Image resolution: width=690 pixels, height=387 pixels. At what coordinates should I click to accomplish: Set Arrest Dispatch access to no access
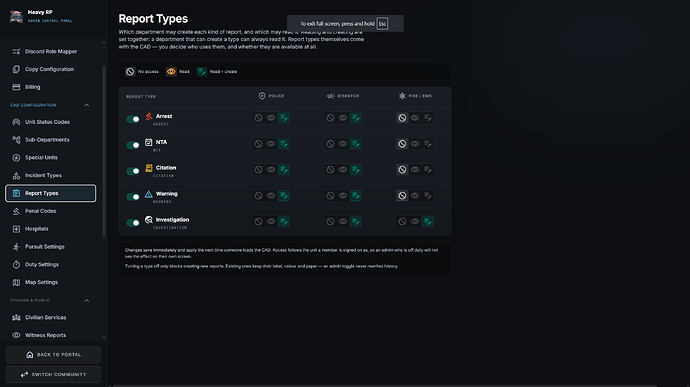(x=330, y=118)
